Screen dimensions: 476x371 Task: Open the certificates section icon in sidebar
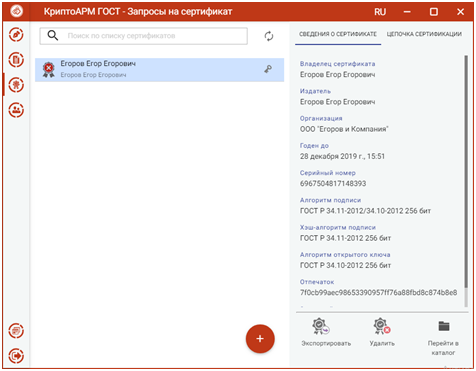pyautogui.click(x=16, y=85)
